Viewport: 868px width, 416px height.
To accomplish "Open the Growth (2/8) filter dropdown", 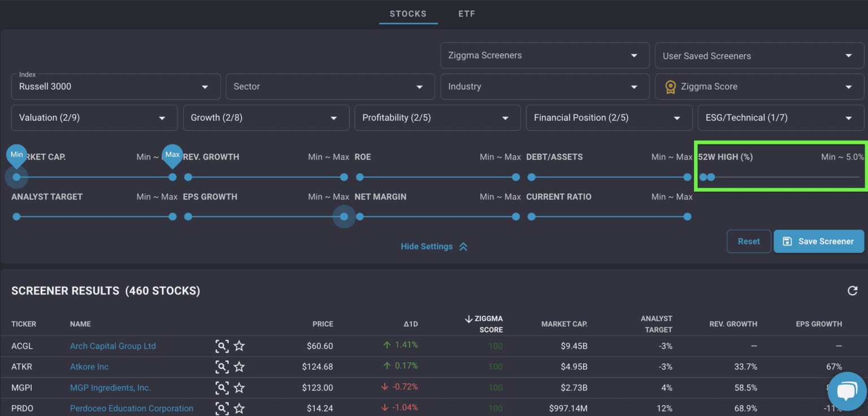I will coord(266,117).
